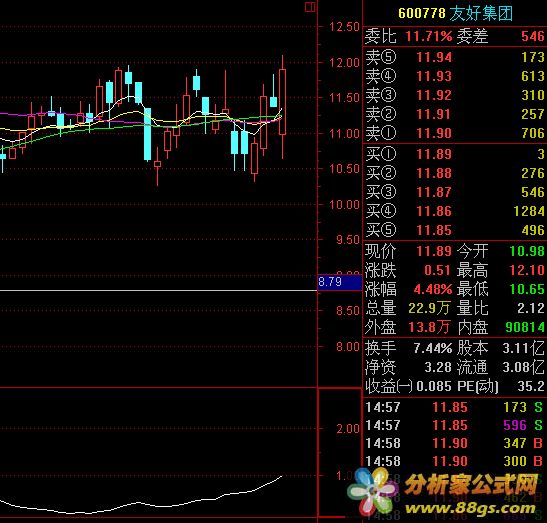This screenshot has height=523, width=547.
Task: Click the tall cyan candlestick near 11.00
Action: (148, 134)
